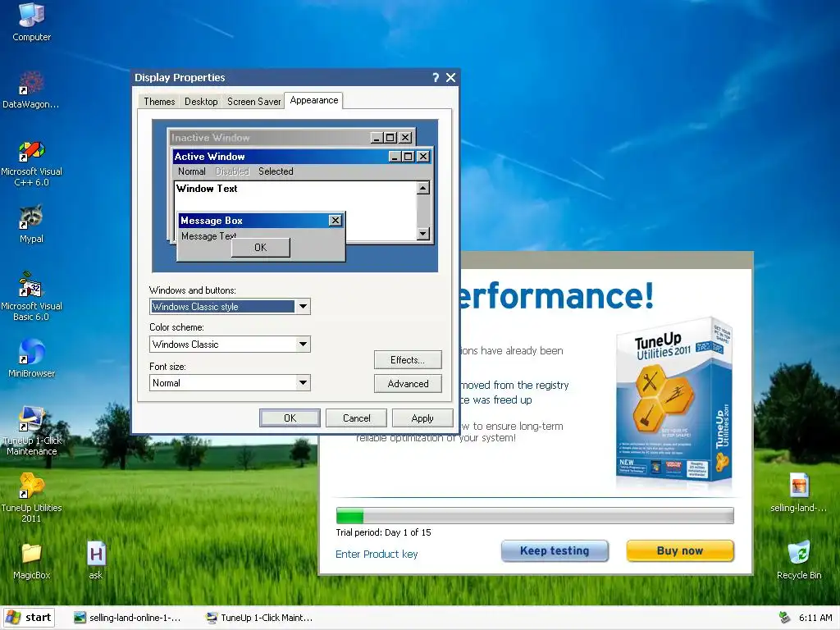Select the Appearance tab
This screenshot has width=840, height=630.
click(314, 100)
